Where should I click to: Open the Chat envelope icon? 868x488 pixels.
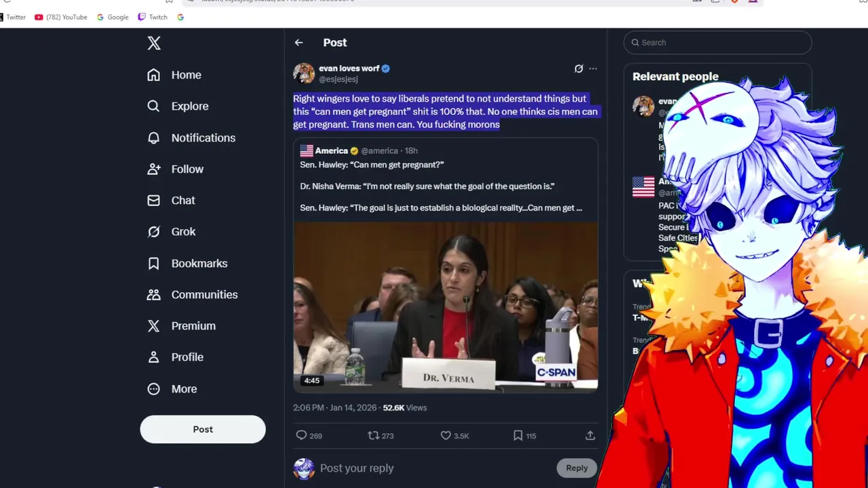click(x=154, y=201)
